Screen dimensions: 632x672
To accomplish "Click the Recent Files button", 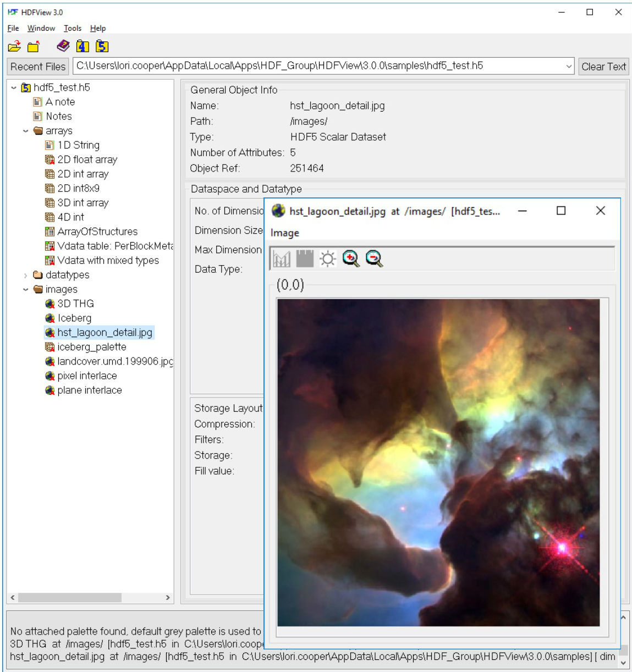I will (38, 67).
